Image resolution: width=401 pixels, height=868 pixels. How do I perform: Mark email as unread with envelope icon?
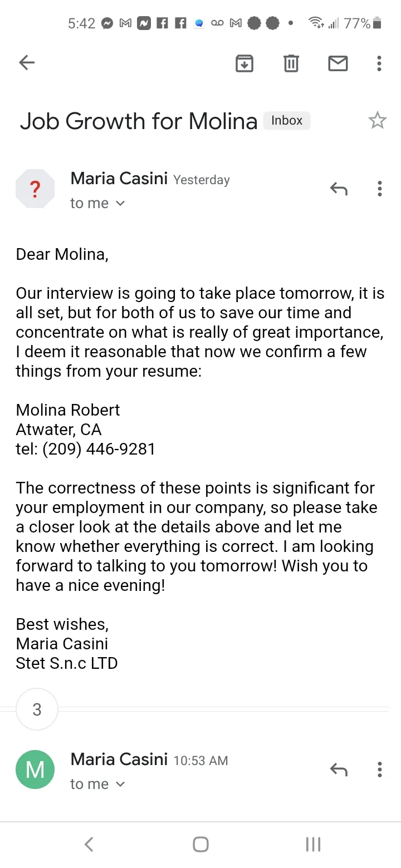(338, 63)
